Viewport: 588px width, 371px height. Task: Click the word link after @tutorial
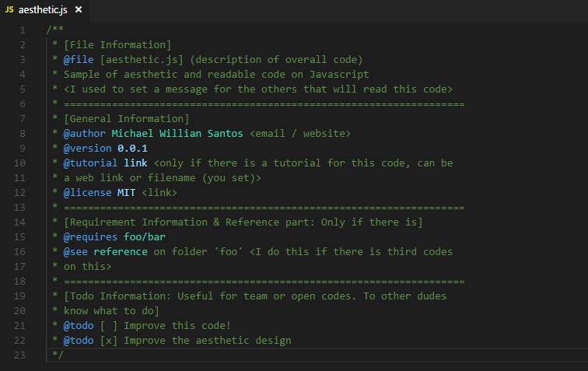pyautogui.click(x=135, y=163)
